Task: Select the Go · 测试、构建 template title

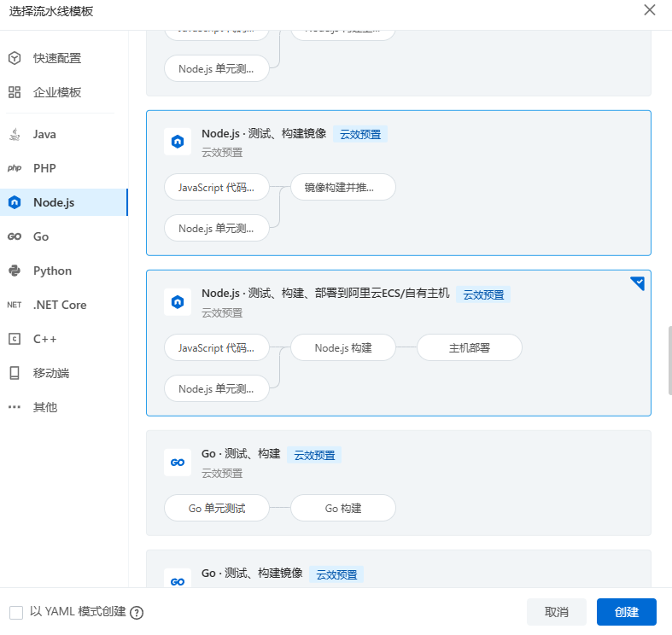Action: click(x=241, y=454)
